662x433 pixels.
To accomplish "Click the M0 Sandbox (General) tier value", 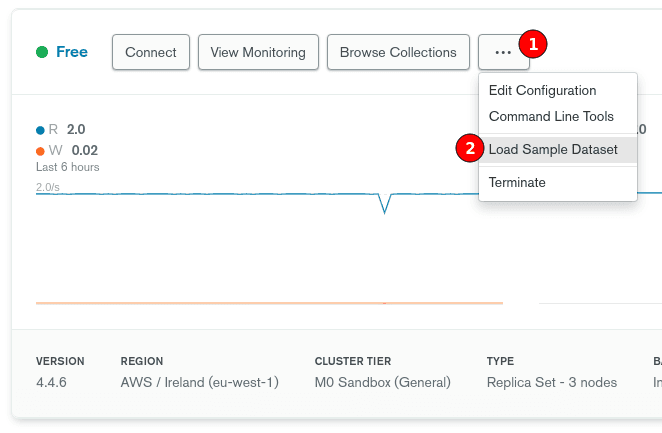I will (382, 383).
